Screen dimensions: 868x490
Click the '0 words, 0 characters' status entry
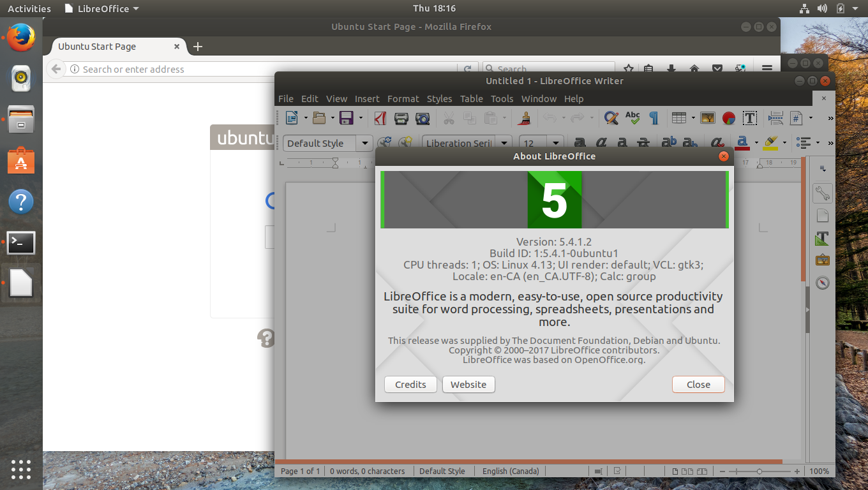367,471
